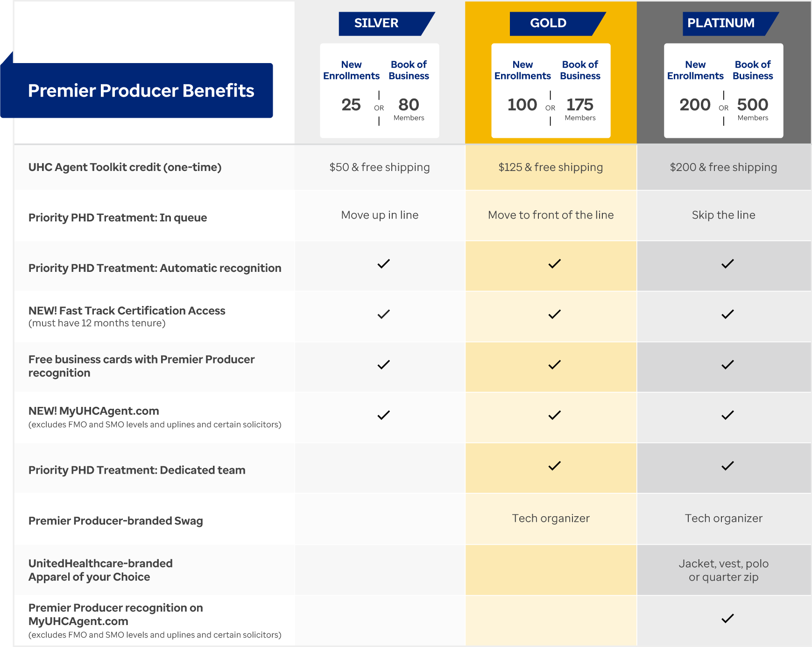Select the SILVER tier banner
Image resolution: width=812 pixels, height=647 pixels.
pyautogui.click(x=387, y=23)
